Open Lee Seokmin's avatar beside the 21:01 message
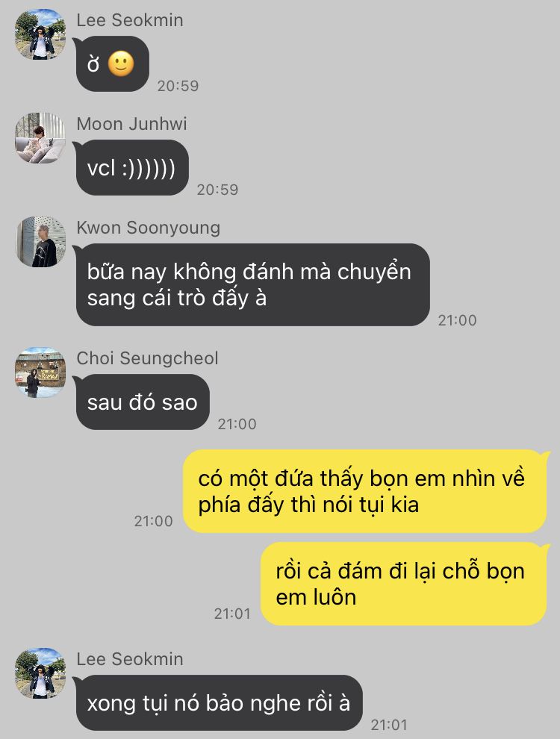 (x=40, y=673)
